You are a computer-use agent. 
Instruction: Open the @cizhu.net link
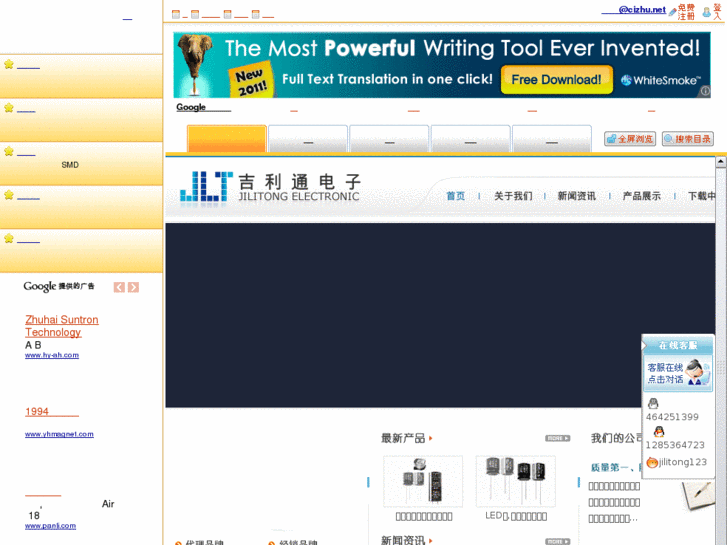633,10
